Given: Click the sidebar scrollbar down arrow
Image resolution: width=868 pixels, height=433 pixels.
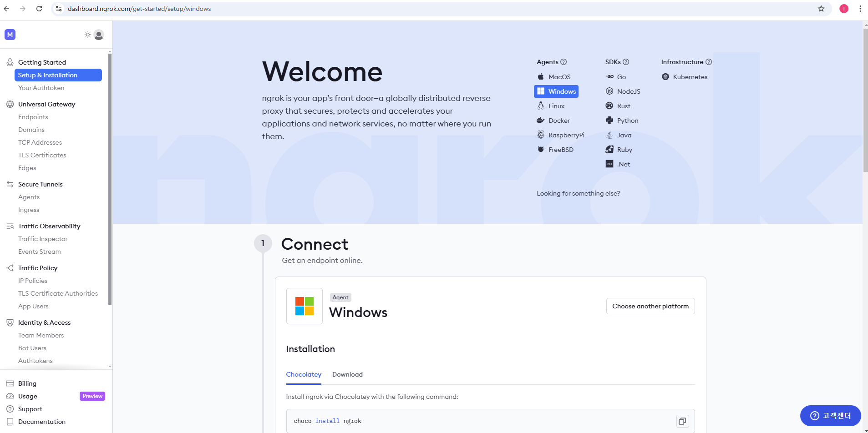Looking at the screenshot, I should tap(110, 366).
